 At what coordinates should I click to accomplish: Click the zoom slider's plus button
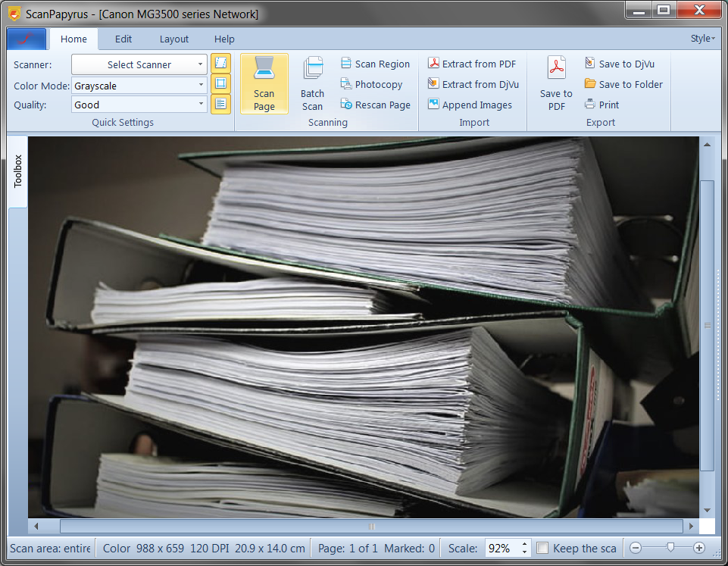[x=698, y=548]
